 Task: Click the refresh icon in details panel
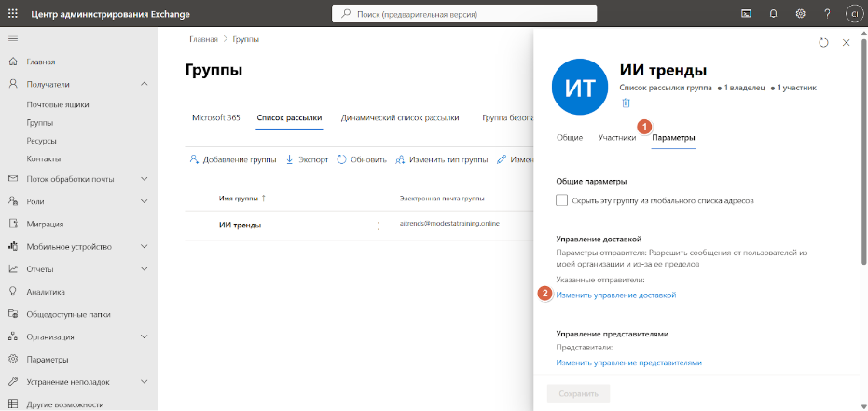pos(824,43)
